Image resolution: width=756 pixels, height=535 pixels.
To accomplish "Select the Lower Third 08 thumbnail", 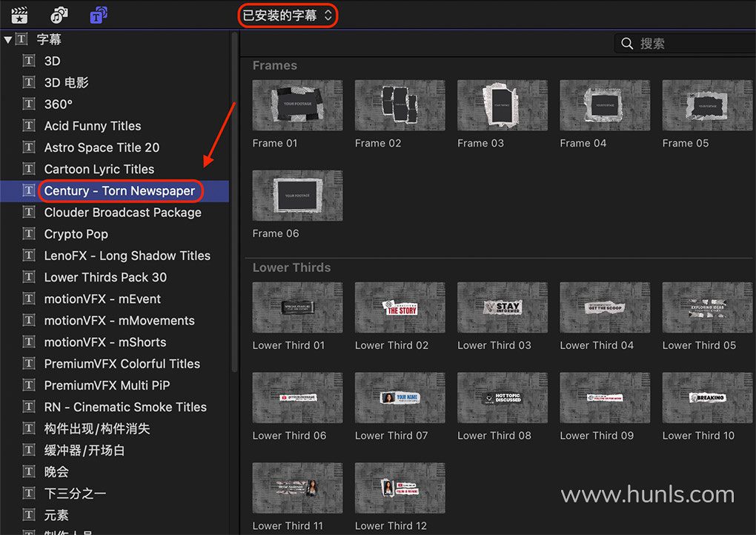I will tap(503, 398).
